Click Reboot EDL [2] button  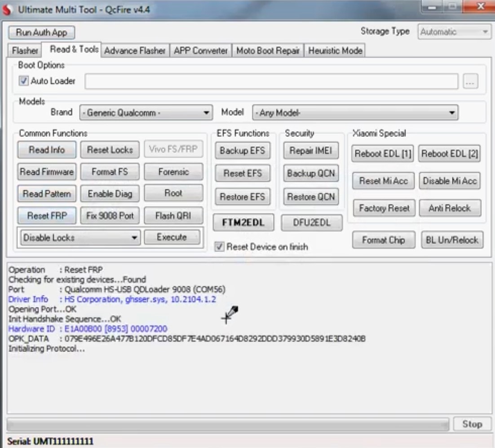click(x=450, y=154)
